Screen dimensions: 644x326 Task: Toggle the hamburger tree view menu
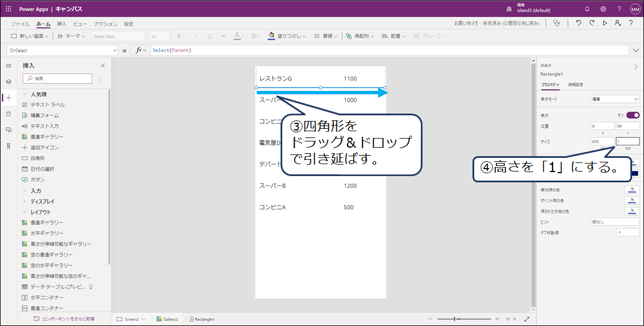(x=9, y=66)
